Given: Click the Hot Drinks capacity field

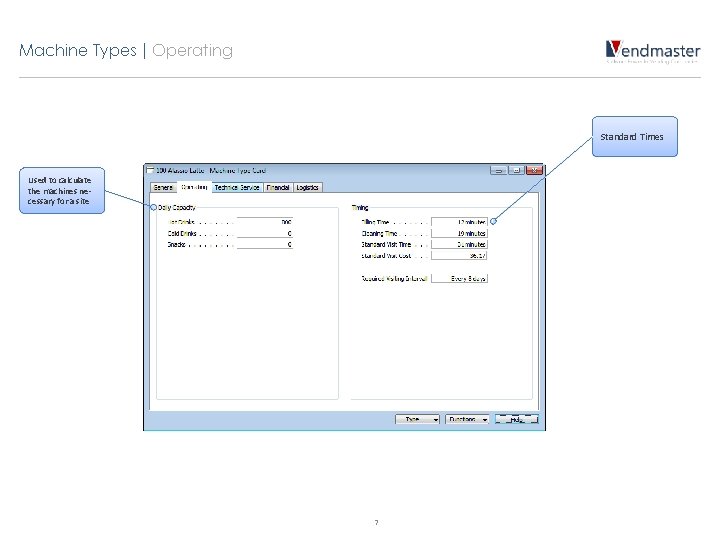Looking at the screenshot, I should [265, 222].
